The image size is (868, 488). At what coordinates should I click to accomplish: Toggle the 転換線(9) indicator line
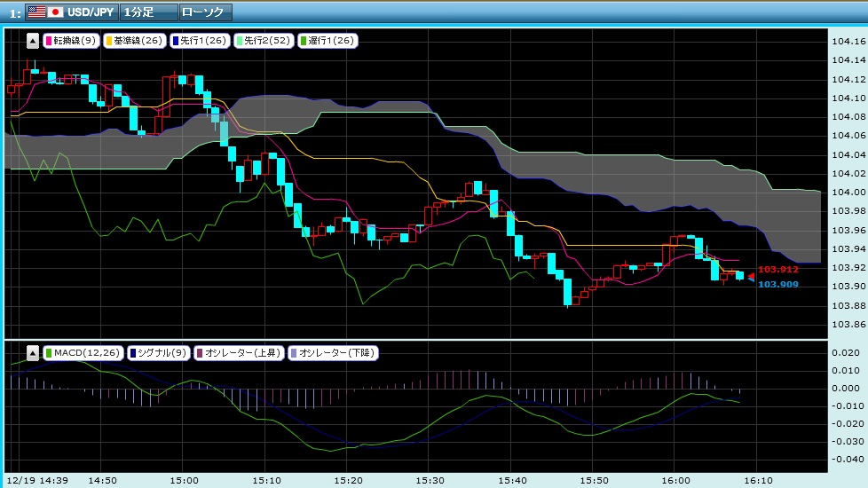pos(71,41)
